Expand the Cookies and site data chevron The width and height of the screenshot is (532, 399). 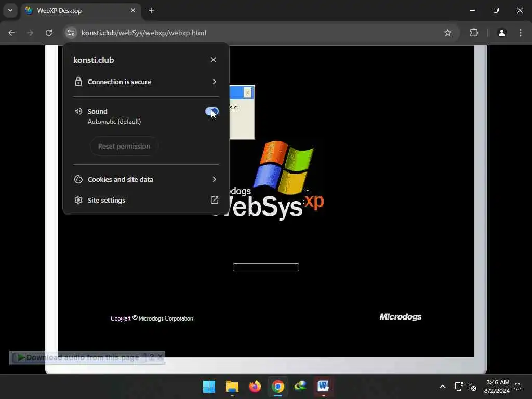click(x=214, y=179)
